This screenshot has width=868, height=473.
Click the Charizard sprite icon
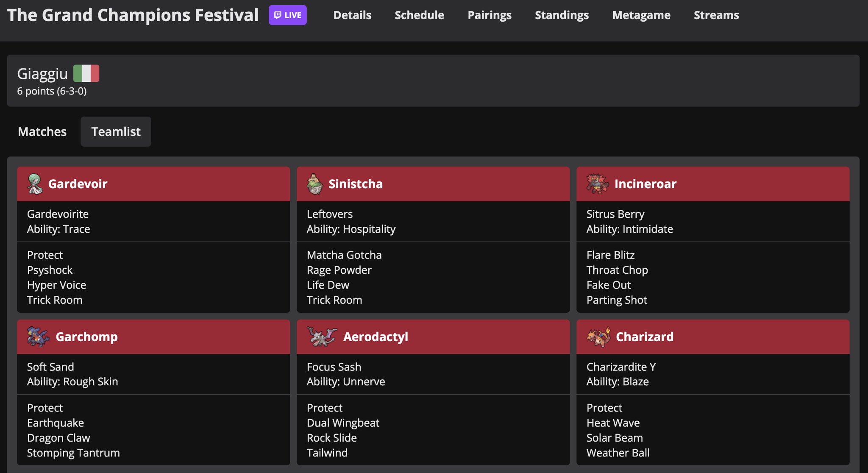(x=598, y=337)
